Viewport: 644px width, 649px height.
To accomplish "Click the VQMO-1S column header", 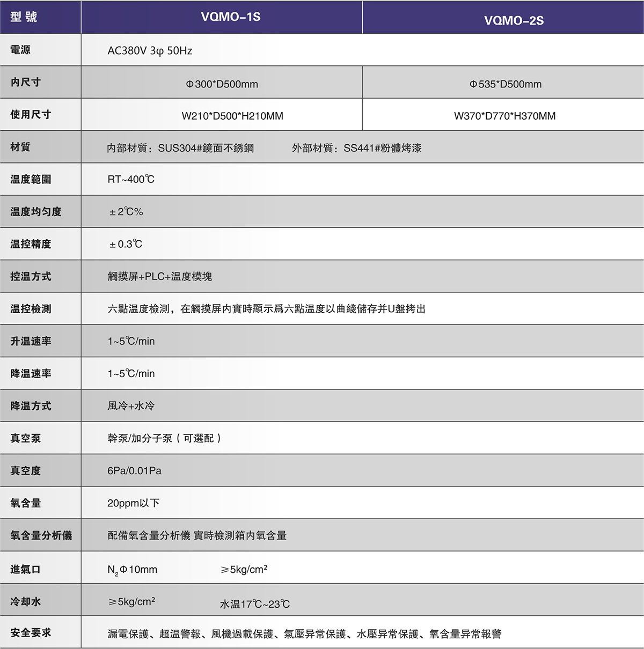I will click(x=231, y=17).
